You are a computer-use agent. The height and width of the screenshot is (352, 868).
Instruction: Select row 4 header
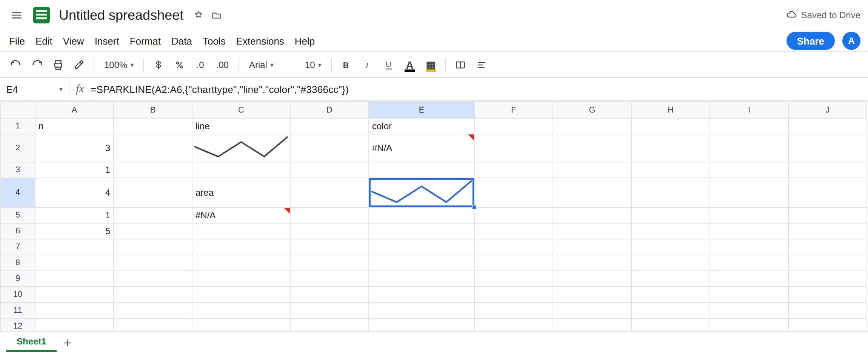point(18,192)
